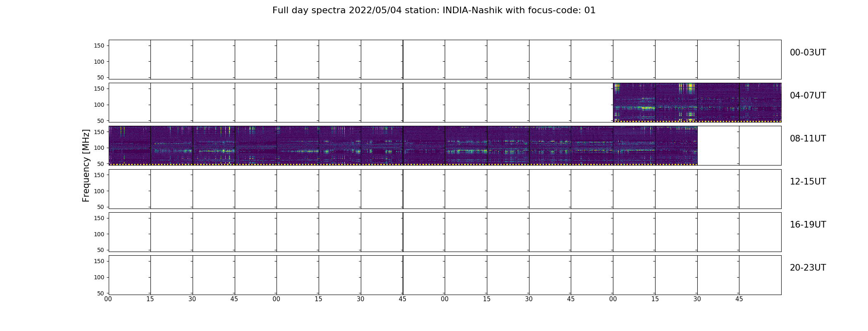The width and height of the screenshot is (868, 331).
Task: Open the 11:15-11:30 spectrogram in the 08-11UT row
Action: (x=676, y=146)
